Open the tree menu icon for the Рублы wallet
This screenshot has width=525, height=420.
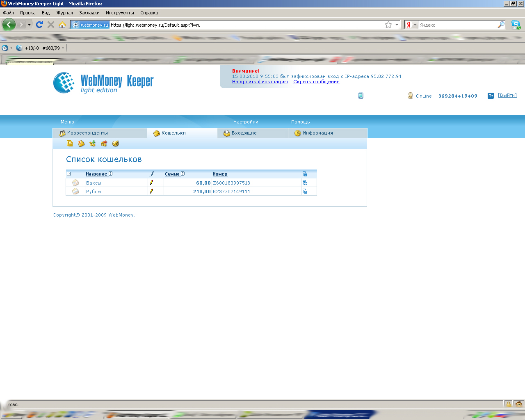point(305,192)
